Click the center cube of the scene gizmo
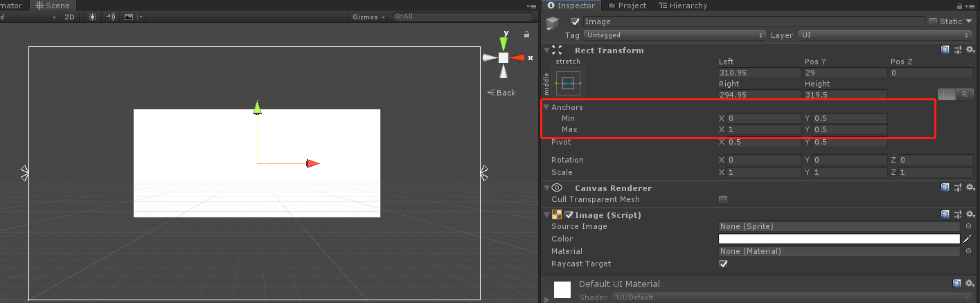Image resolution: width=980 pixels, height=303 pixels. (504, 58)
